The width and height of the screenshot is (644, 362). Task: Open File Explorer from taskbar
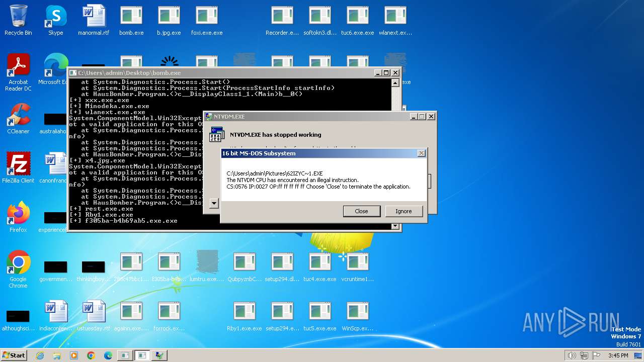(x=57, y=355)
